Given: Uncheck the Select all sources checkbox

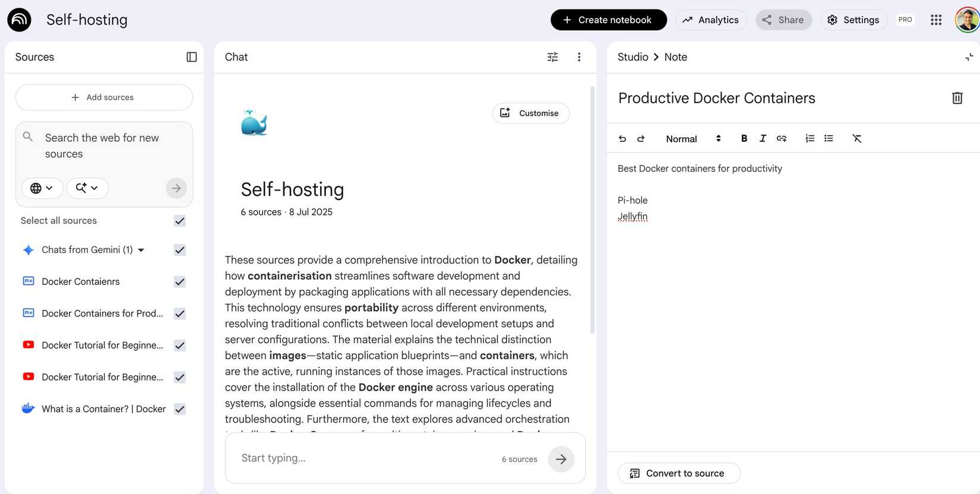Looking at the screenshot, I should pyautogui.click(x=180, y=221).
